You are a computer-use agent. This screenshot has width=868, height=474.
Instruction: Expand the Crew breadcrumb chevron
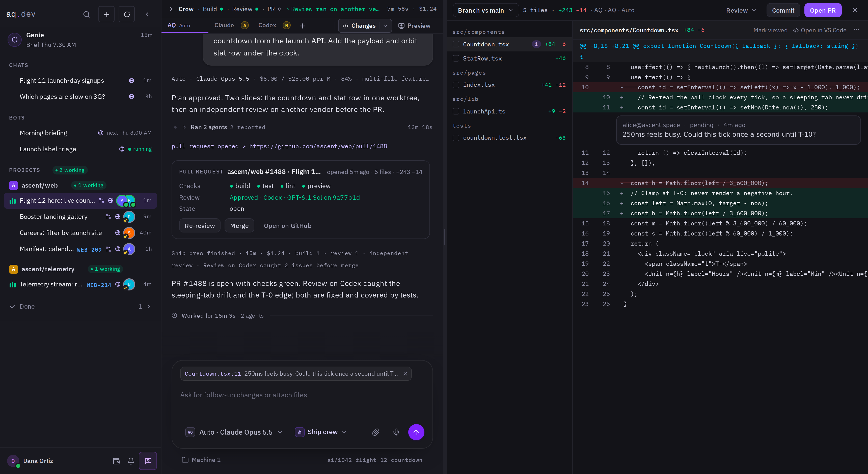(x=171, y=9)
